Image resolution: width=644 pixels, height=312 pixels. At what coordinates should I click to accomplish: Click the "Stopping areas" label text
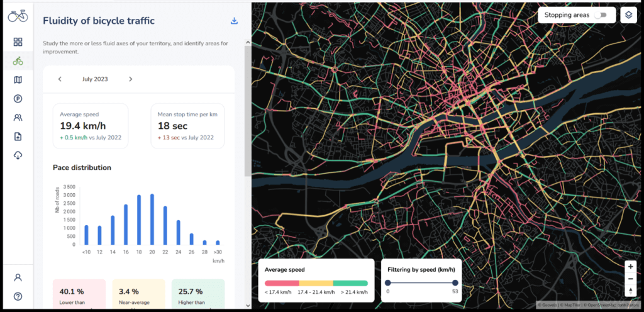pyautogui.click(x=567, y=15)
